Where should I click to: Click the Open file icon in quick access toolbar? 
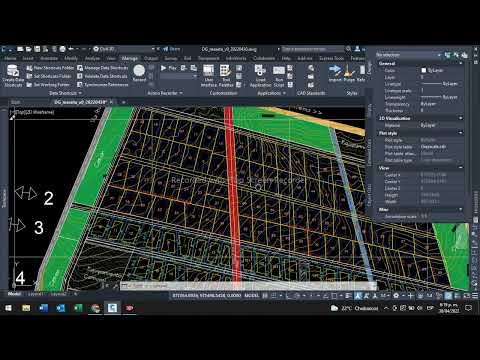coord(29,49)
